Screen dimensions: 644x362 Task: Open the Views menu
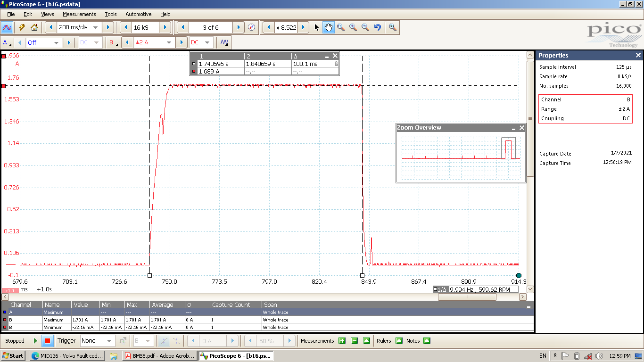47,14
